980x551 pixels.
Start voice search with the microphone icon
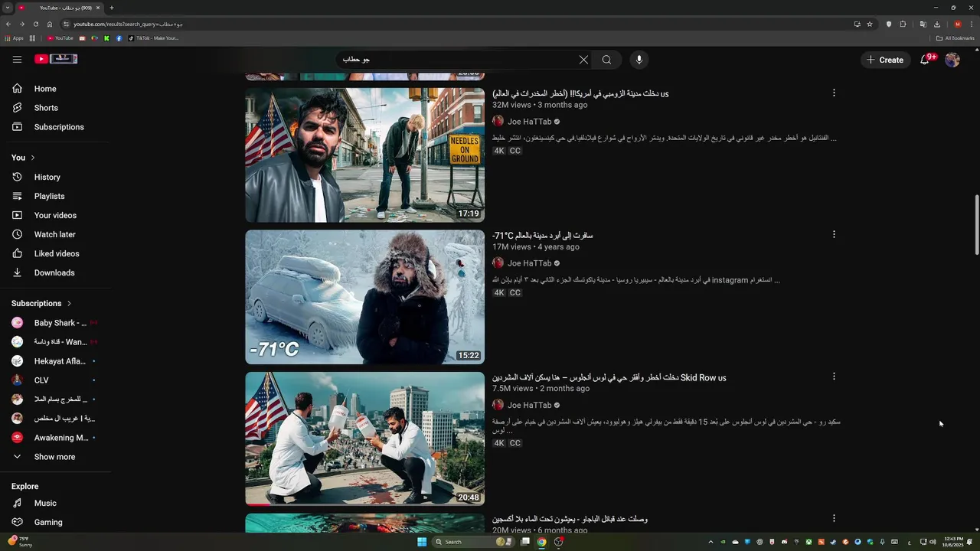click(x=639, y=60)
